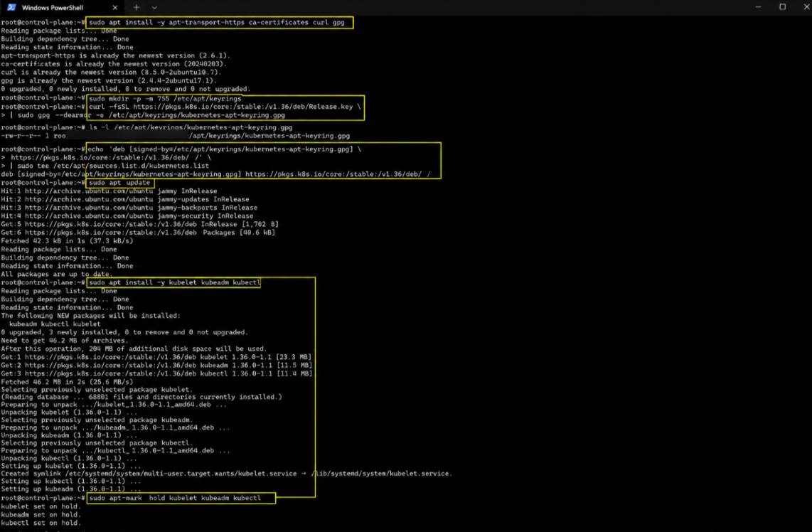Screen dimensions: 812x532
Task: Click the 'Get:5' InRelease [1,702 B] line
Action: [x=140, y=224]
